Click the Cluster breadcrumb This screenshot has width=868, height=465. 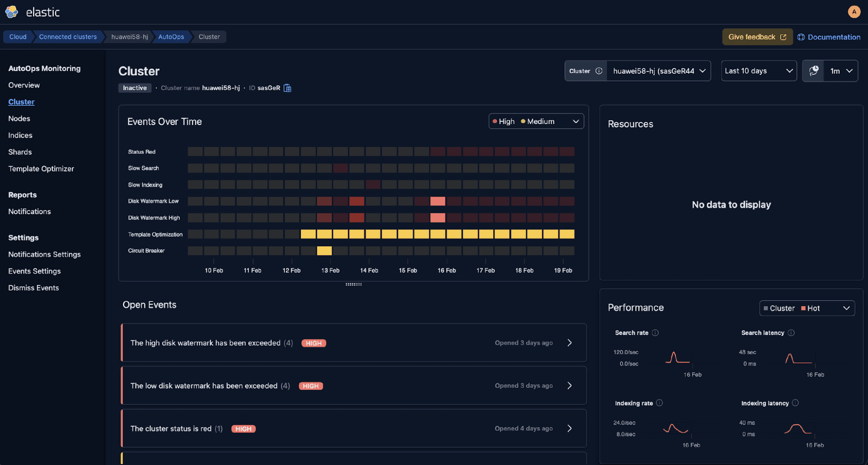[209, 37]
